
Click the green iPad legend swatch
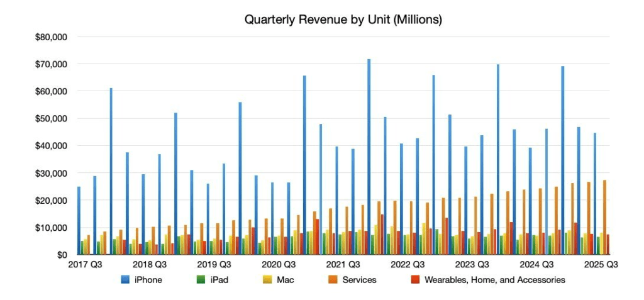click(x=205, y=279)
